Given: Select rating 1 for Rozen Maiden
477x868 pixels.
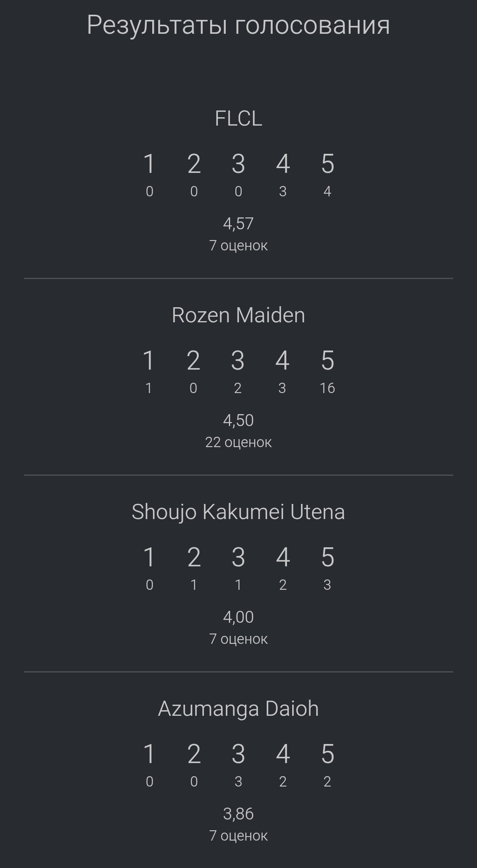Looking at the screenshot, I should click(149, 360).
